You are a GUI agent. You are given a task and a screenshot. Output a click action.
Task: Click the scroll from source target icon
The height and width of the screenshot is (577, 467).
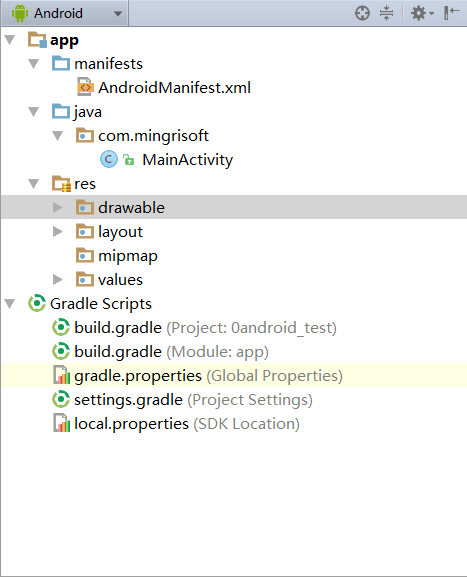pyautogui.click(x=362, y=13)
